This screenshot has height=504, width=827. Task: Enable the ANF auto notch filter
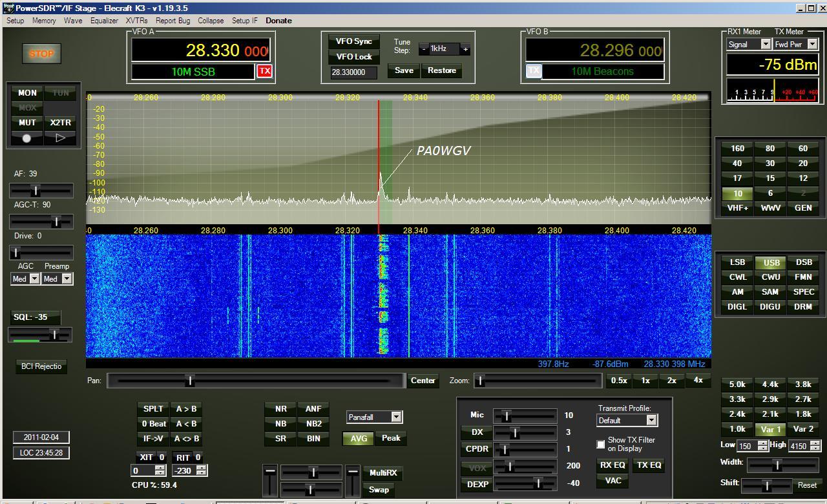pos(313,409)
